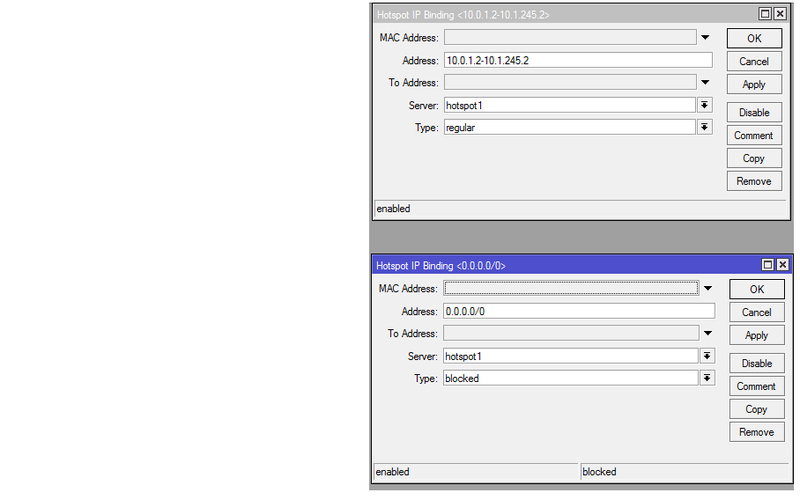Close the 0.0.0.0/0 binding window
The width and height of the screenshot is (800, 500).
coord(783,264)
